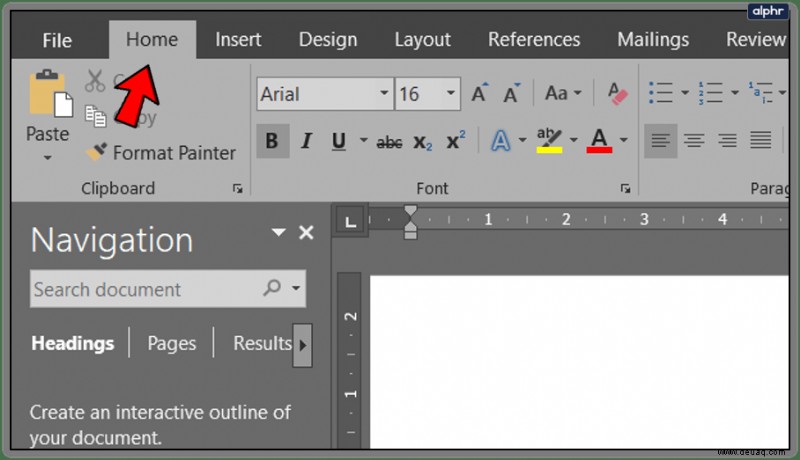Switch to the References tab
Screen dimensions: 800x460
coord(534,39)
